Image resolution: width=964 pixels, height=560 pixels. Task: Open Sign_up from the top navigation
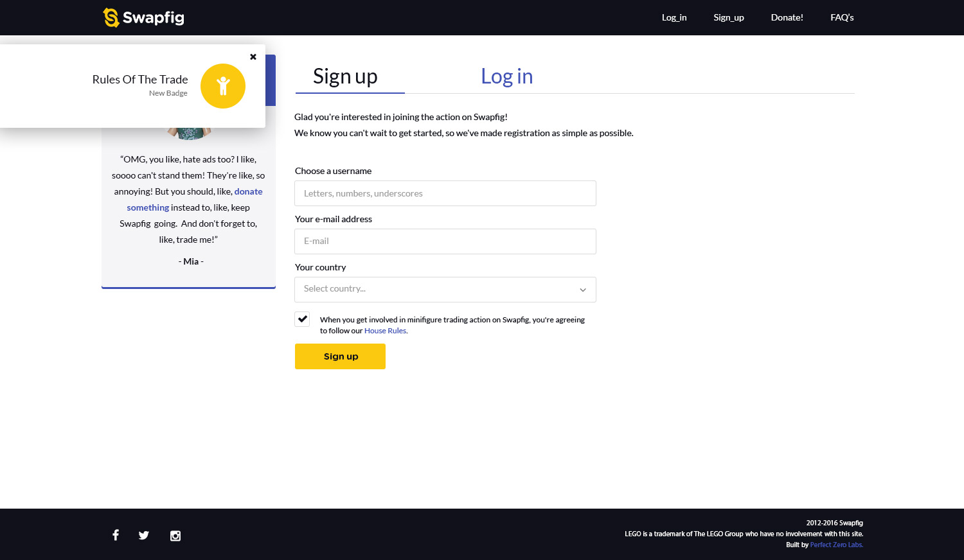(729, 17)
